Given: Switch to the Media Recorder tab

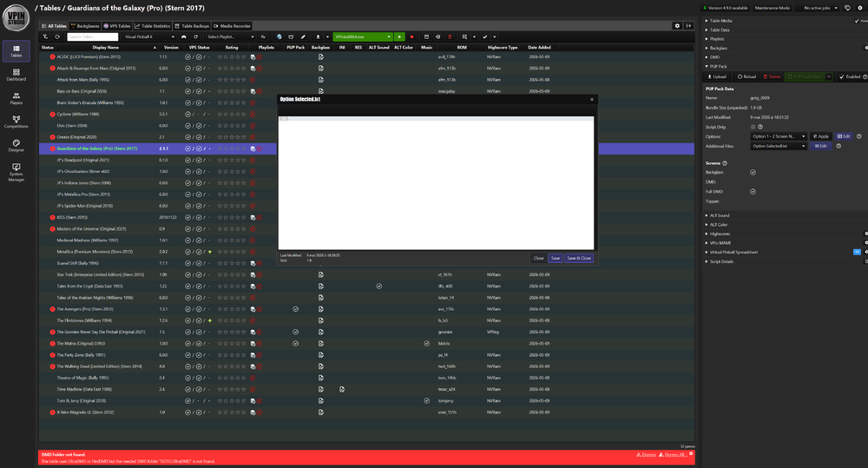Looking at the screenshot, I should (x=232, y=26).
